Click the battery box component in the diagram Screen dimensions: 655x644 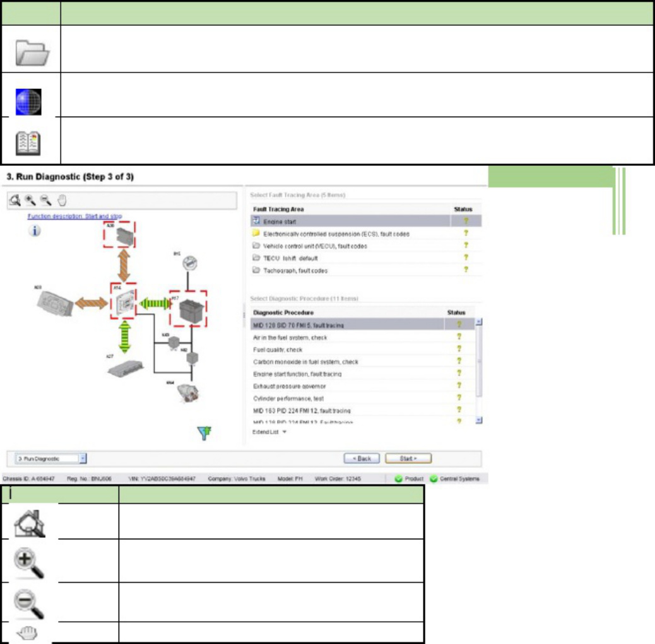click(191, 311)
